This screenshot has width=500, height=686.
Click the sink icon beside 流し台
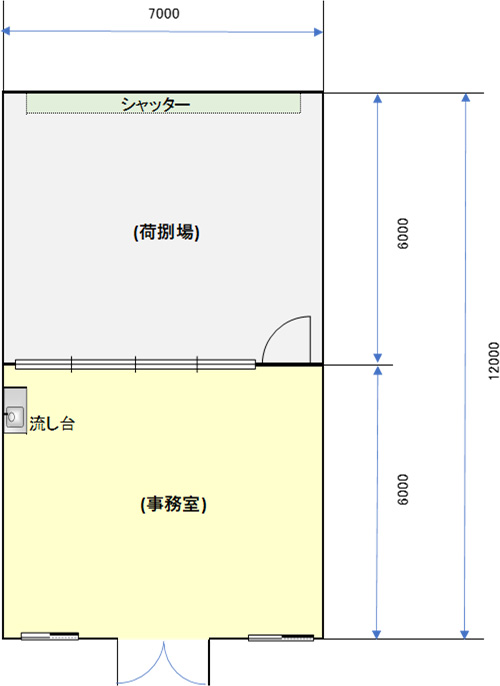(15, 410)
